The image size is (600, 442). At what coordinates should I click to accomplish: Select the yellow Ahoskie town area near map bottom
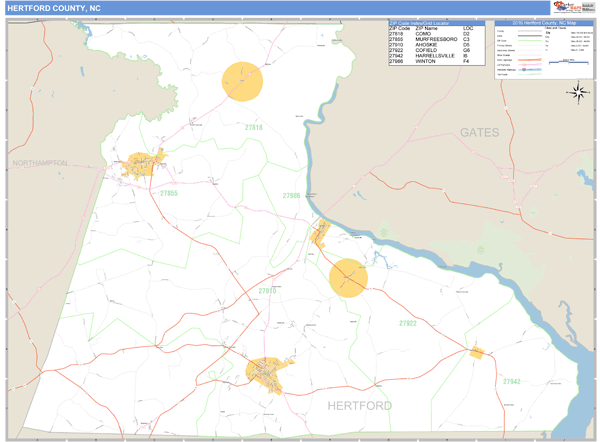click(267, 374)
